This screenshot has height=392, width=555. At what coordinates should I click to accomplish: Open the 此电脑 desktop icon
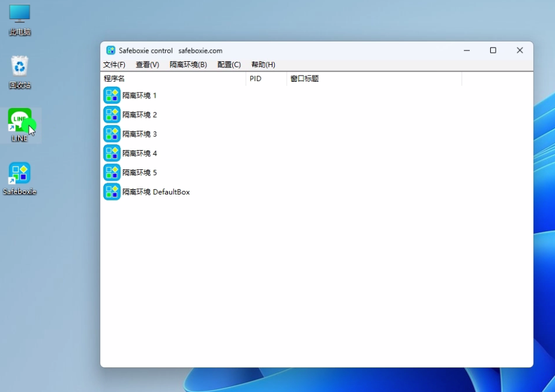click(x=20, y=20)
